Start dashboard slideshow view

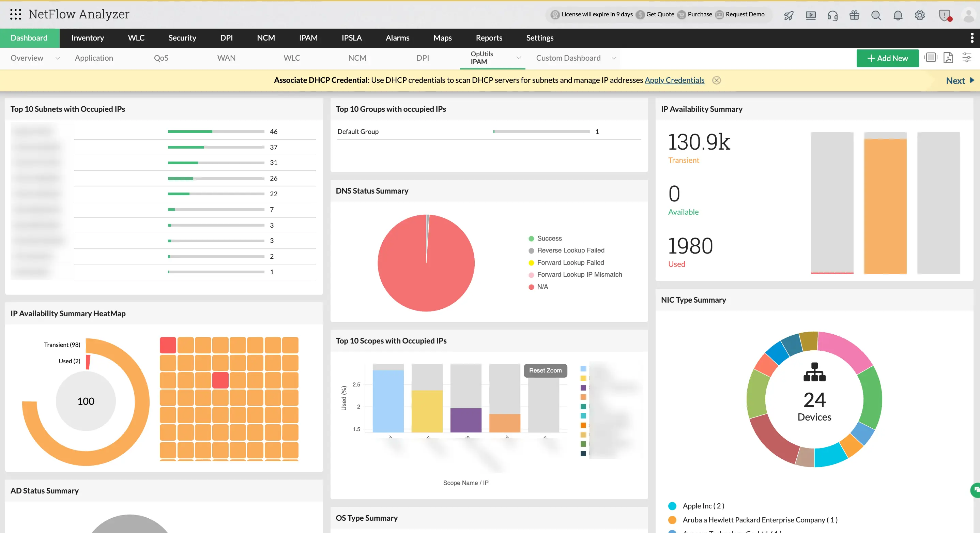coord(931,58)
